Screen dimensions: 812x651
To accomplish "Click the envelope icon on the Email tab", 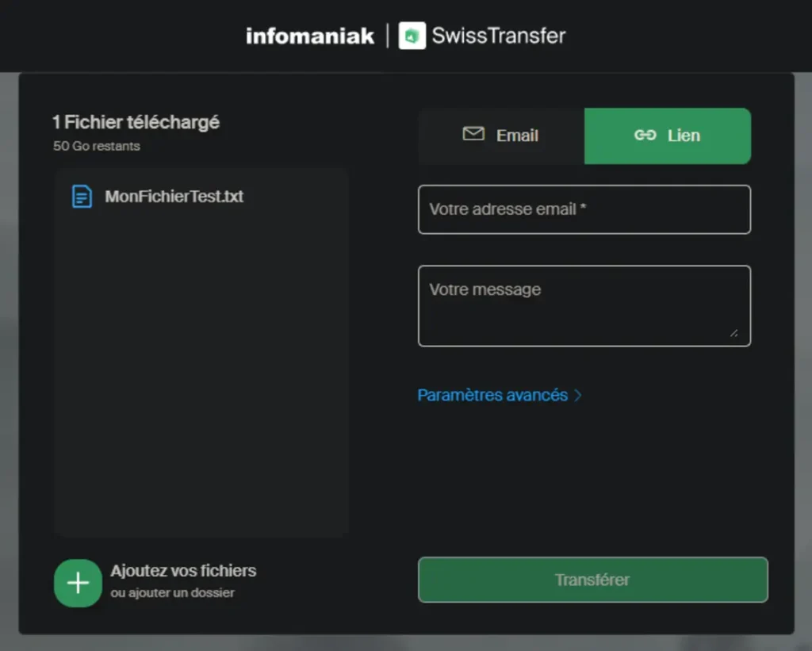I will [473, 134].
